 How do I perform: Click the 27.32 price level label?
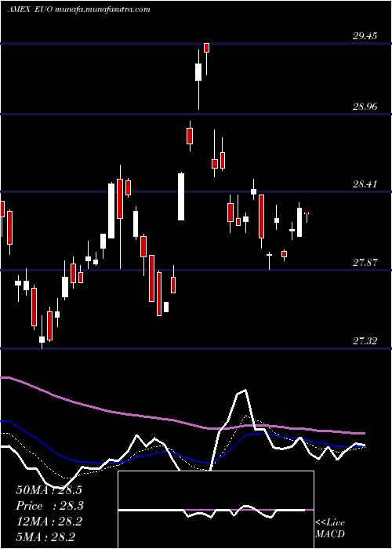pos(365,340)
